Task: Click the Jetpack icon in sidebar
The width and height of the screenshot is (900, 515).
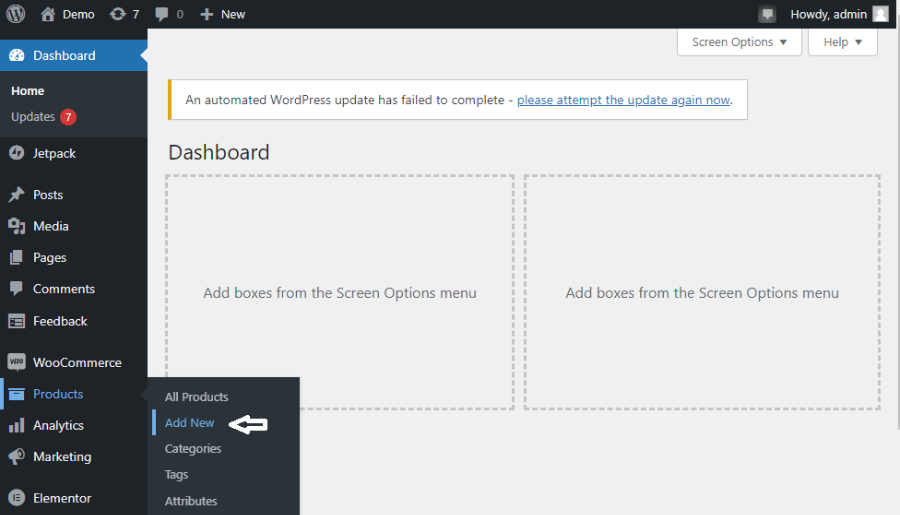Action: tap(17, 153)
